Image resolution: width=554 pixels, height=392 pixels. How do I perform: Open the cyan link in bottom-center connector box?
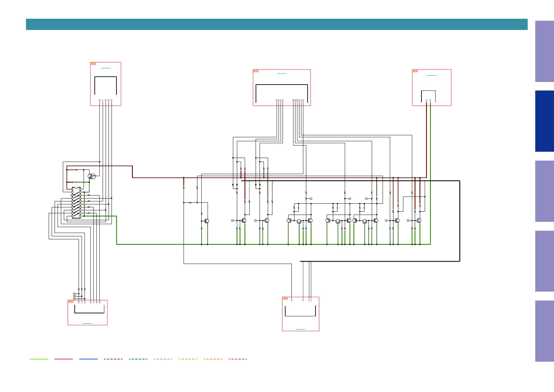point(300,329)
